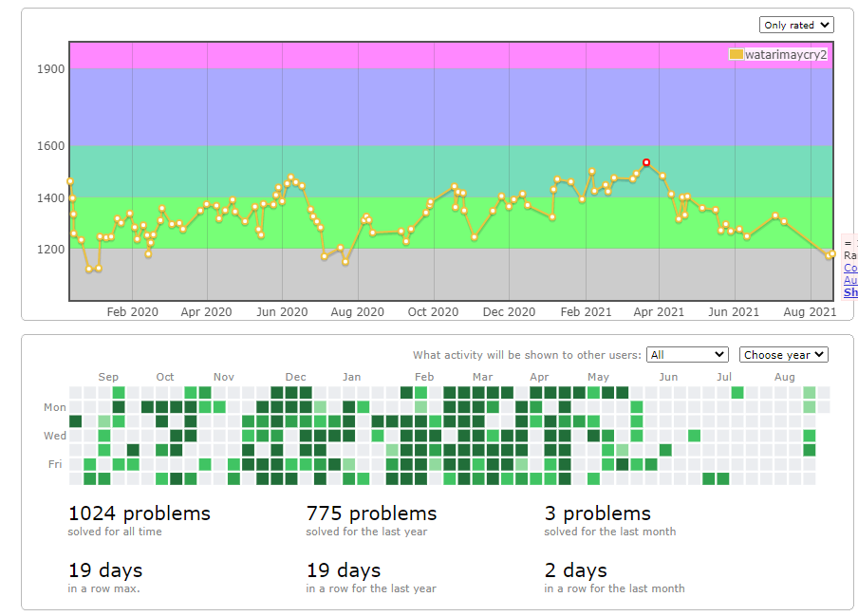
Task: Click the Jul month label on the heatmap
Action: (724, 377)
